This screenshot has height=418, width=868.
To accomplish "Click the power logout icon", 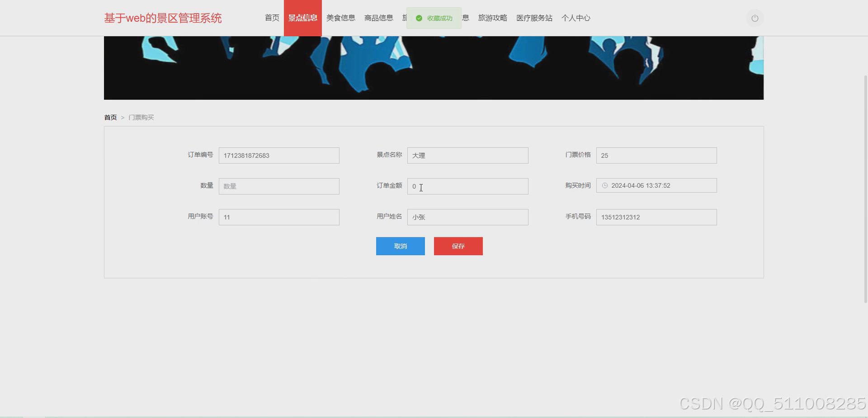I will [x=755, y=18].
